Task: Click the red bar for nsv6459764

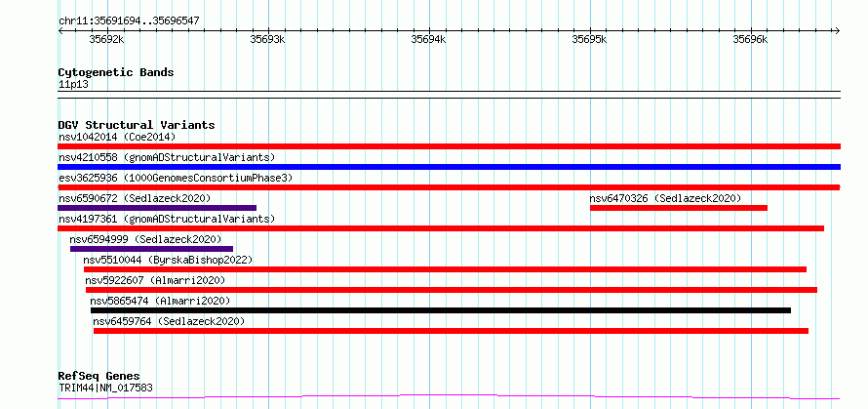Action: coord(452,331)
